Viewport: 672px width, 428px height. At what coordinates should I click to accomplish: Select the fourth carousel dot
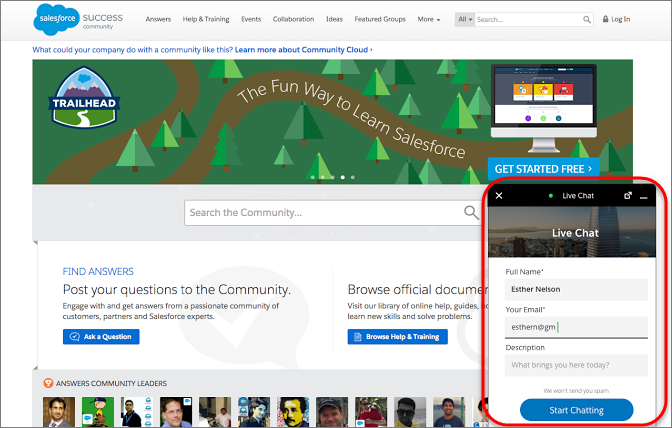342,177
